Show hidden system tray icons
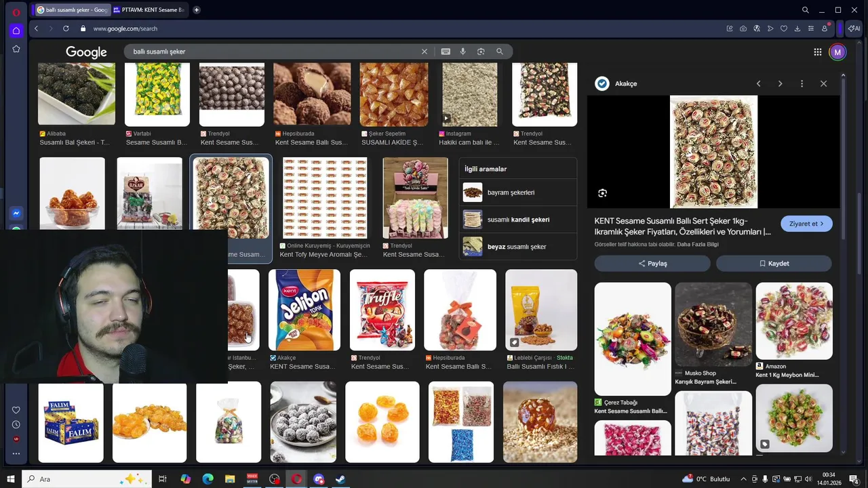868x488 pixels. tap(744, 479)
